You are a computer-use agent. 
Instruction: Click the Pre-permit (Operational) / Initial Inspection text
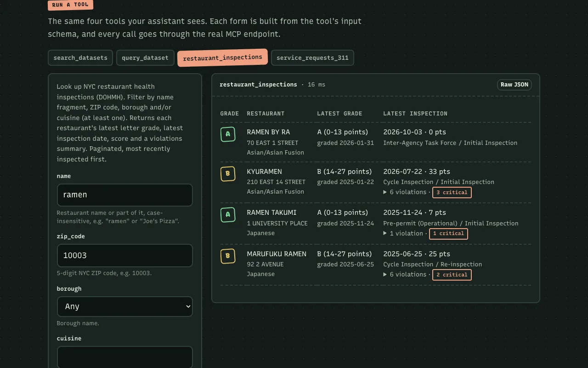pyautogui.click(x=451, y=224)
